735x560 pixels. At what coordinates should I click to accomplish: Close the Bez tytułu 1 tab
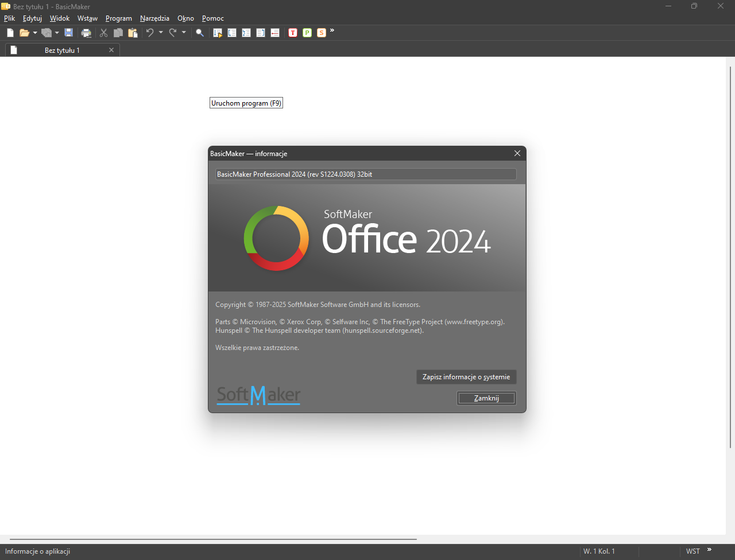pyautogui.click(x=111, y=50)
